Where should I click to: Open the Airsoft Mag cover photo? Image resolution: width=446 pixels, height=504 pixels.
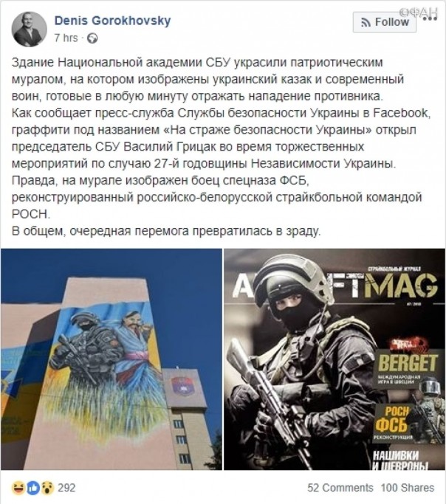[334, 359]
